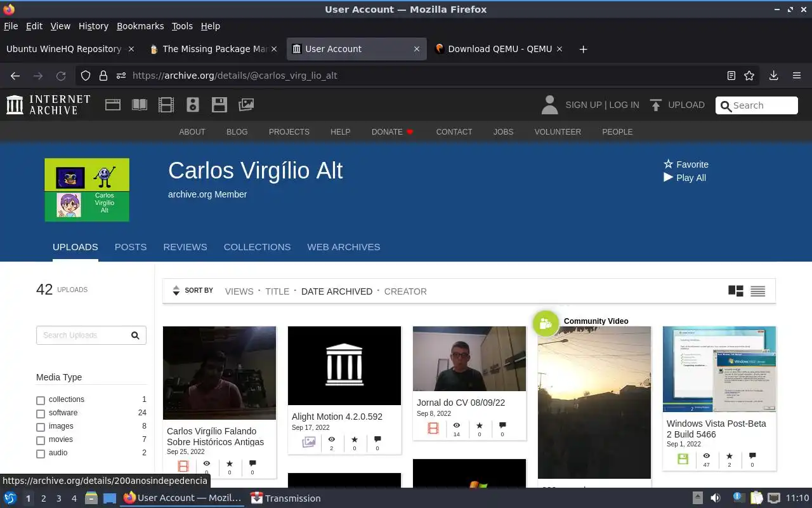The height and width of the screenshot is (508, 812).
Task: Toggle sort direction arrows next to Sort By
Action: (x=176, y=291)
